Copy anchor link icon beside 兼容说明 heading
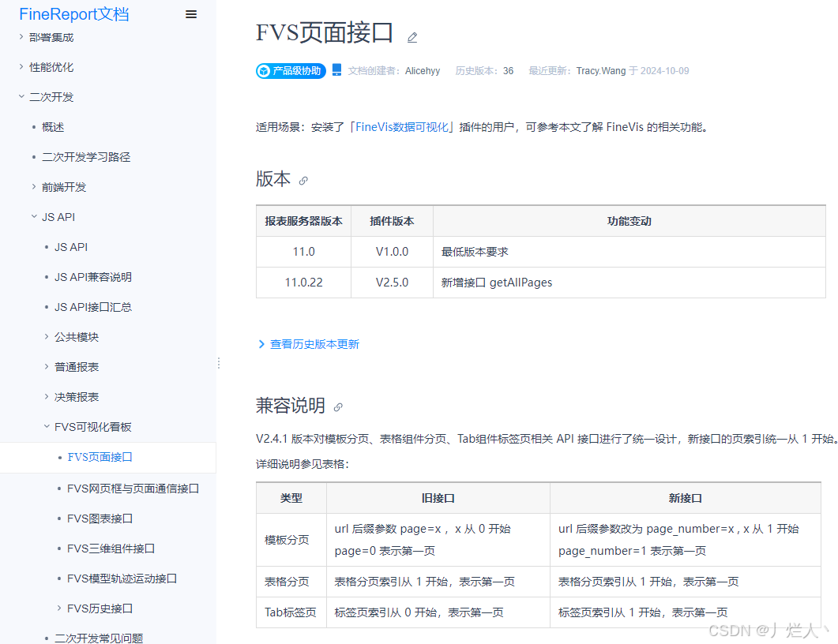This screenshot has width=838, height=644. click(x=338, y=407)
